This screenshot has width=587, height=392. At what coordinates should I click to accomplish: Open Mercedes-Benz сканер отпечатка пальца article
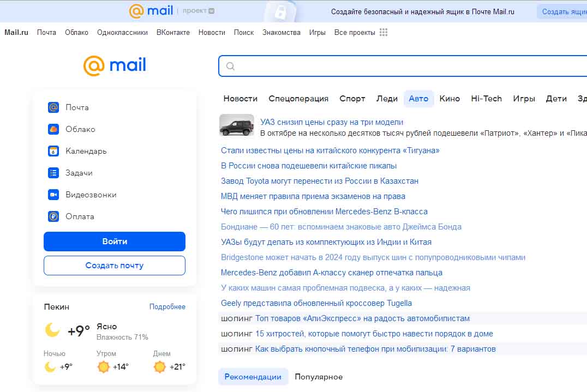pyautogui.click(x=332, y=273)
